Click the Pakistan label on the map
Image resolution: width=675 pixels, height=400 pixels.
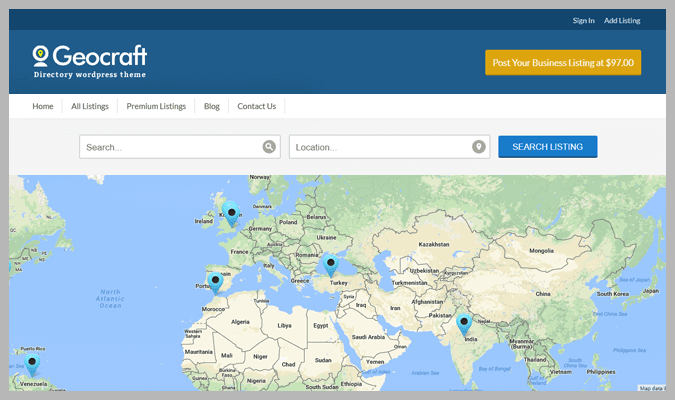coord(440,315)
